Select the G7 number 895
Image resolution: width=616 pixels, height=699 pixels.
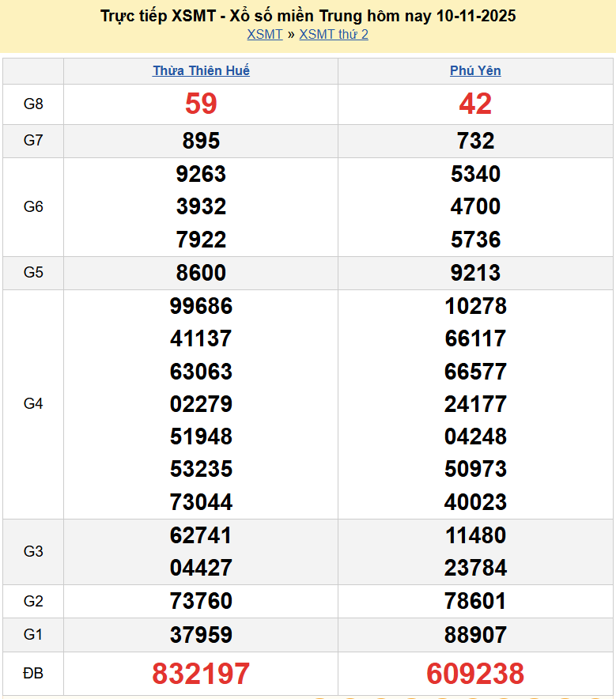(x=201, y=141)
